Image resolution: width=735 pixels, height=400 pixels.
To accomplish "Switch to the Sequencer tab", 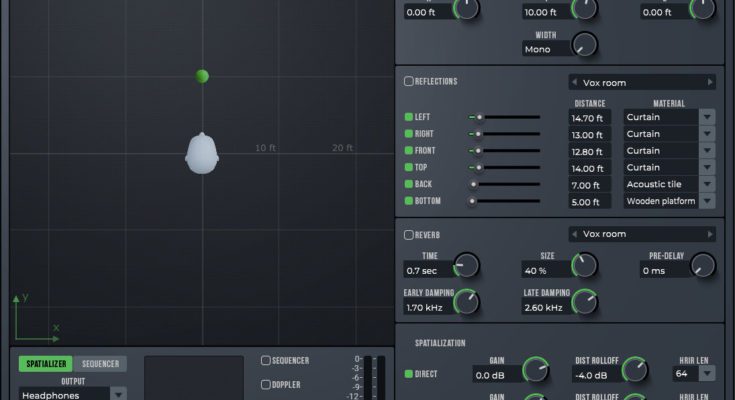I will pos(100,364).
